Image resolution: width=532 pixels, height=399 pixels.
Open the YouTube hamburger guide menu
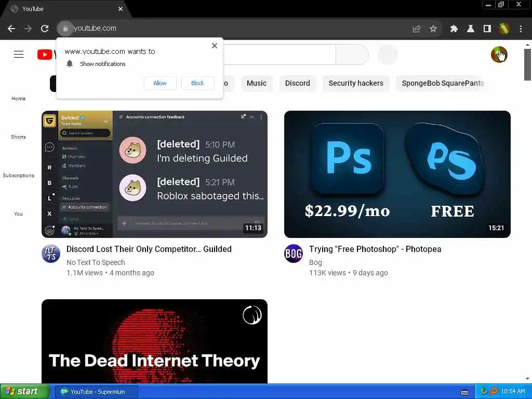tap(19, 54)
